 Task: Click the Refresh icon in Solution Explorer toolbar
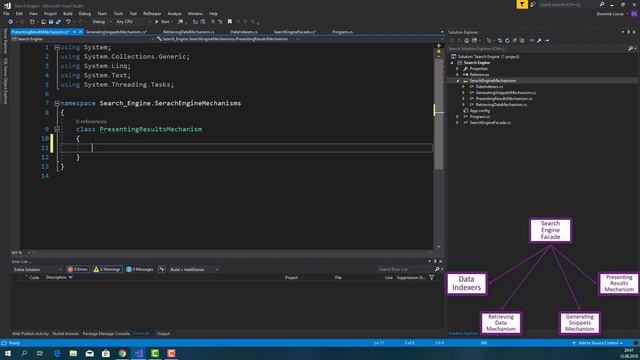point(507,40)
